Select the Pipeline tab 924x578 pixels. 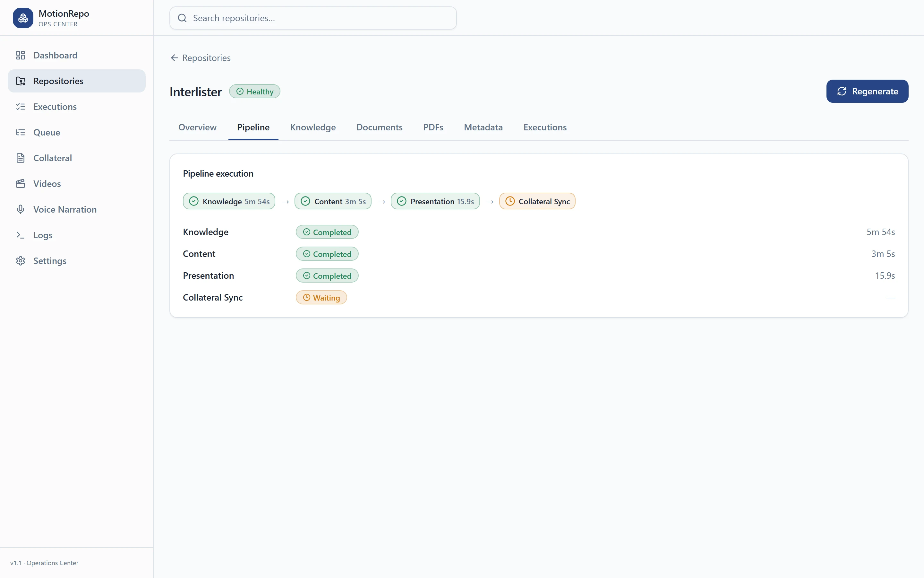pos(253,127)
